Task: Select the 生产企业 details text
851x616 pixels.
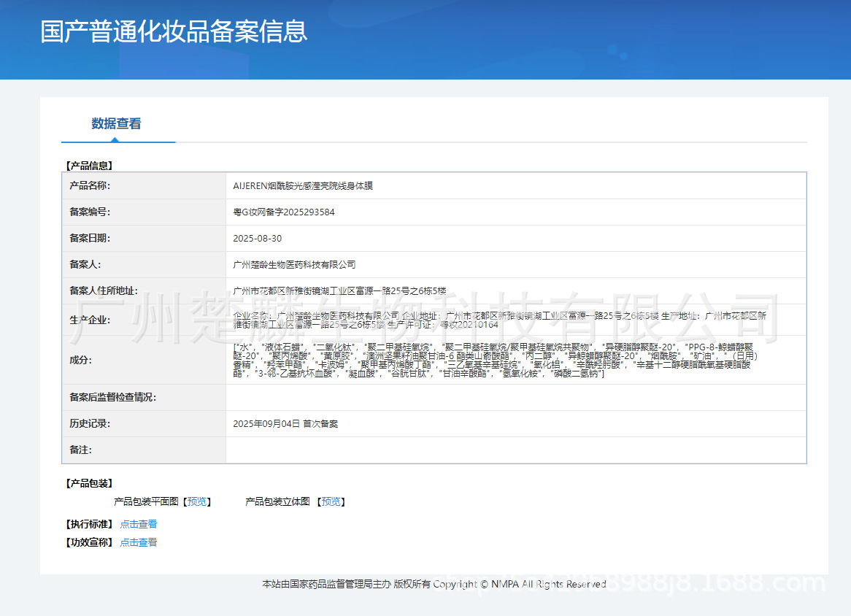Action: [x=499, y=320]
